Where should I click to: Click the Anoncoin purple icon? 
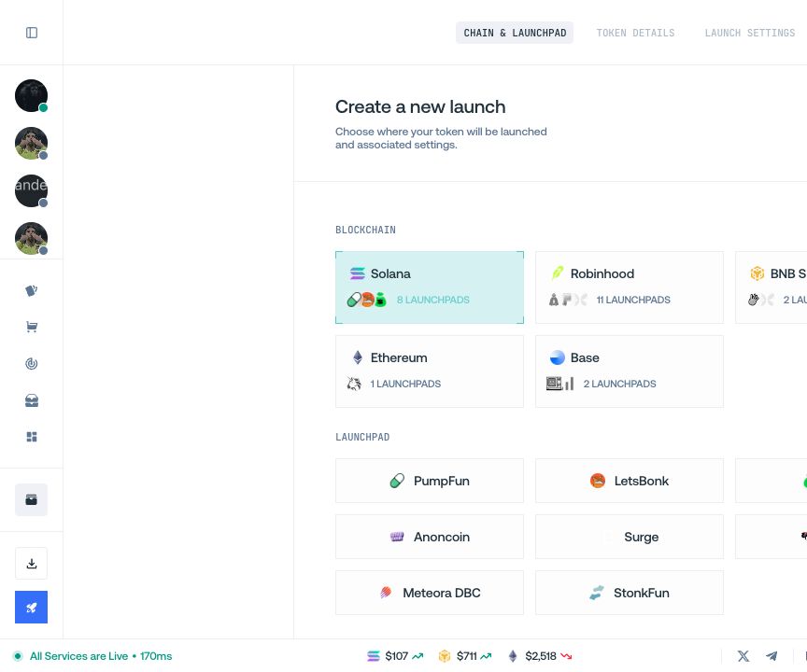(x=397, y=537)
